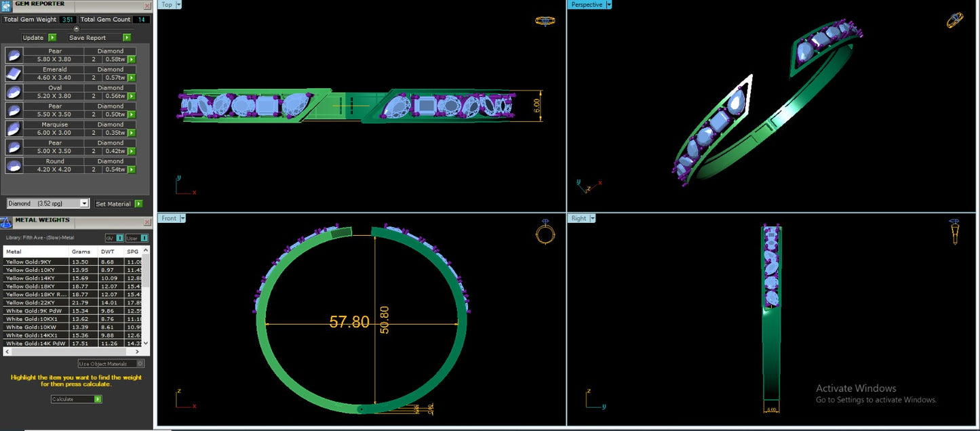The width and height of the screenshot is (980, 431).
Task: Click green arrow on Set Material
Action: [x=138, y=204]
